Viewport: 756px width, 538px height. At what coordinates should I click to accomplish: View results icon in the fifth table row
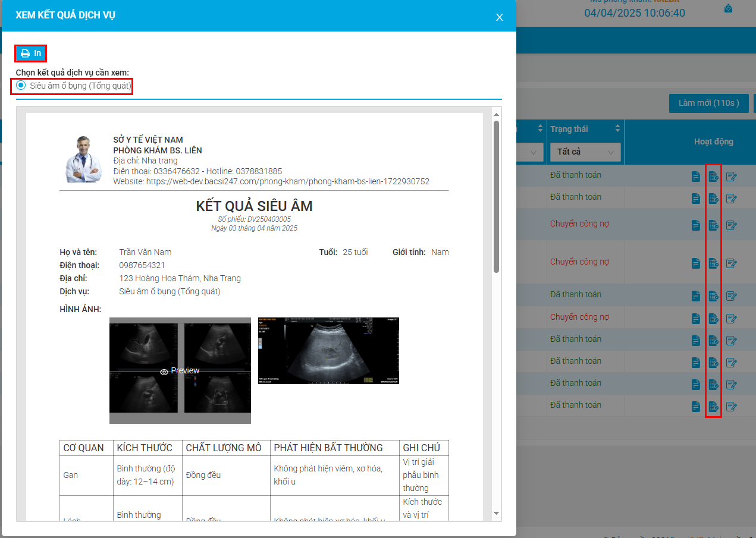click(713, 296)
